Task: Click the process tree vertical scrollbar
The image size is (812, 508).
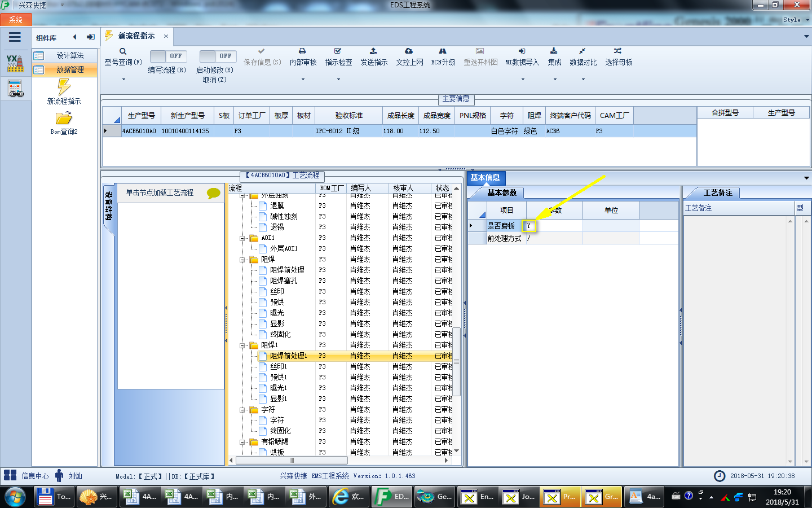Action: coord(457,361)
